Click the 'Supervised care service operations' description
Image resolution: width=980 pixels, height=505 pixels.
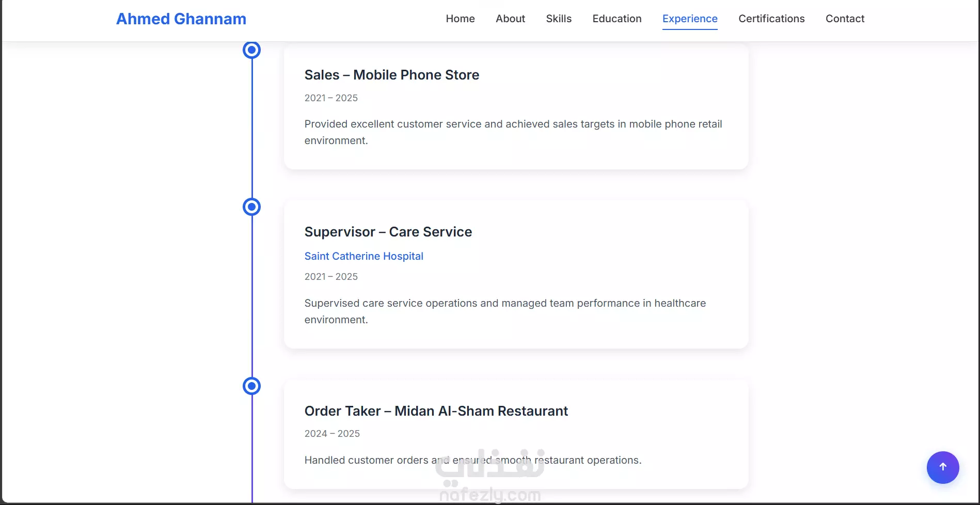point(505,311)
